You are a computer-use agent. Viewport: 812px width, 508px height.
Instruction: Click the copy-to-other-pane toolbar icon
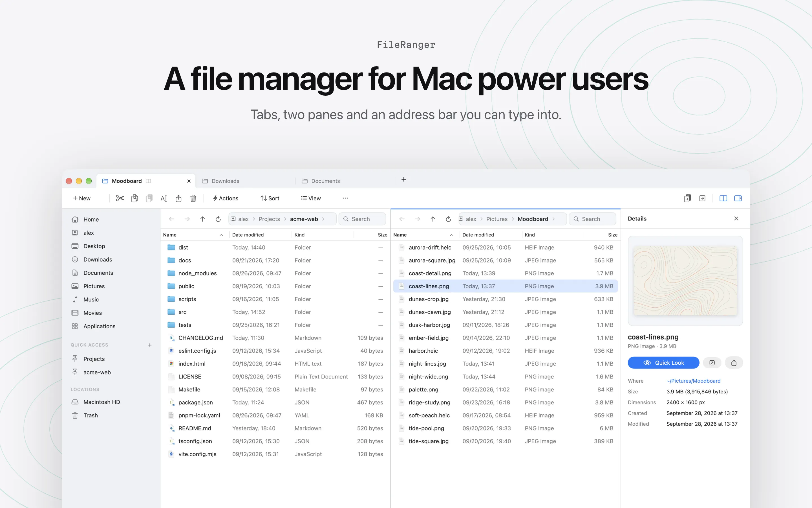click(x=687, y=198)
